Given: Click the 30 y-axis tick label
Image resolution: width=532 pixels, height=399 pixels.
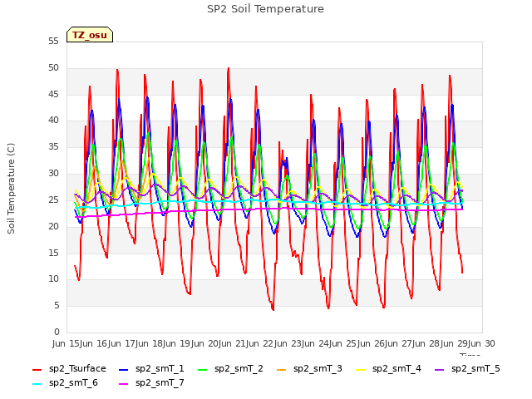Looking at the screenshot, I should 53,174.
